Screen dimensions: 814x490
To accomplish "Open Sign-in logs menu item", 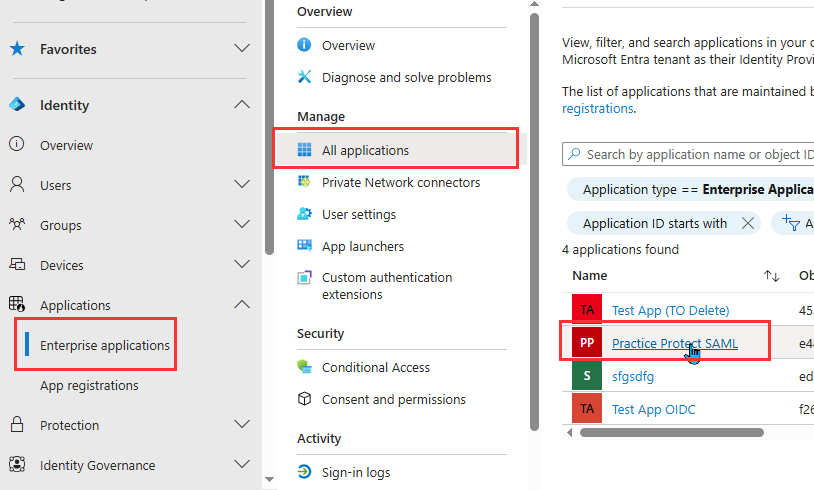I will click(356, 472).
